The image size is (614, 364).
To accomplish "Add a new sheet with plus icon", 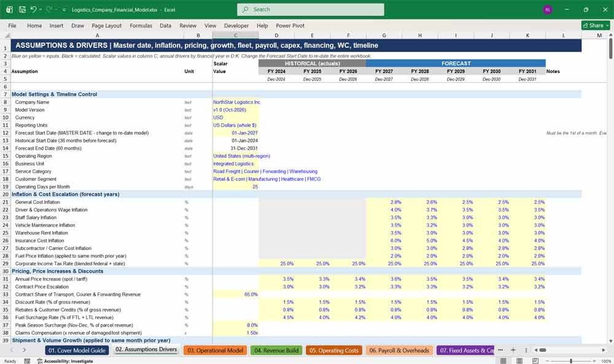I will tap(513, 350).
